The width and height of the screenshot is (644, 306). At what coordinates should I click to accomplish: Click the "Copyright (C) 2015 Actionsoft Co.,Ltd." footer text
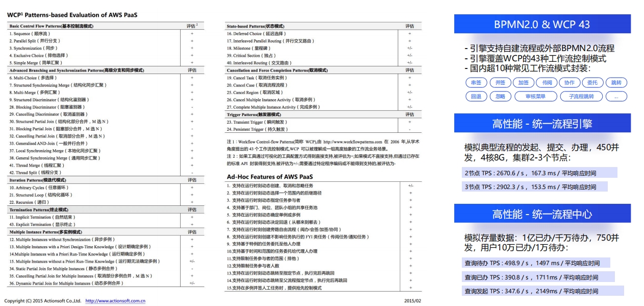pyautogui.click(x=43, y=301)
